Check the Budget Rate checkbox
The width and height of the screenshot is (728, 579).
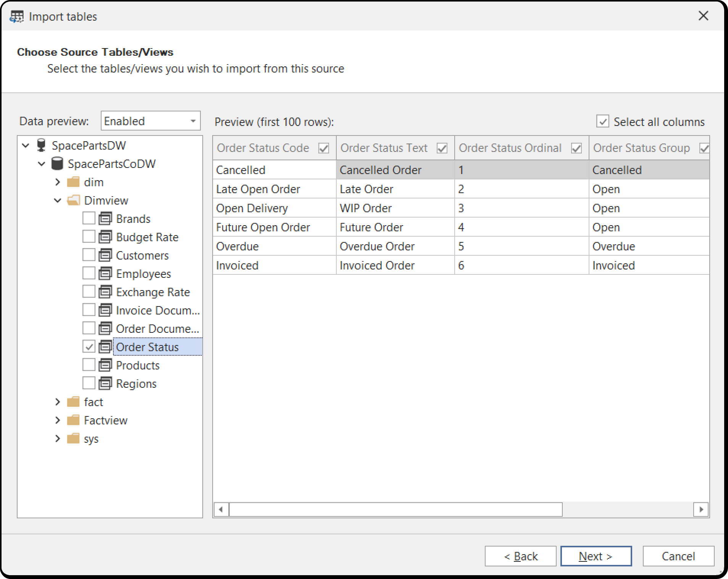pyautogui.click(x=89, y=237)
